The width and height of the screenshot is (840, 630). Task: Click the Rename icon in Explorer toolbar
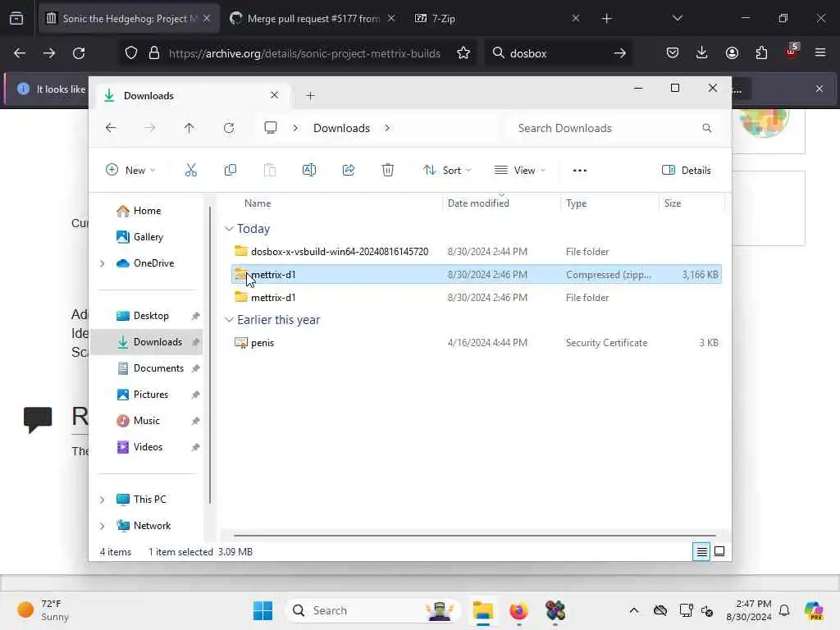309,171
